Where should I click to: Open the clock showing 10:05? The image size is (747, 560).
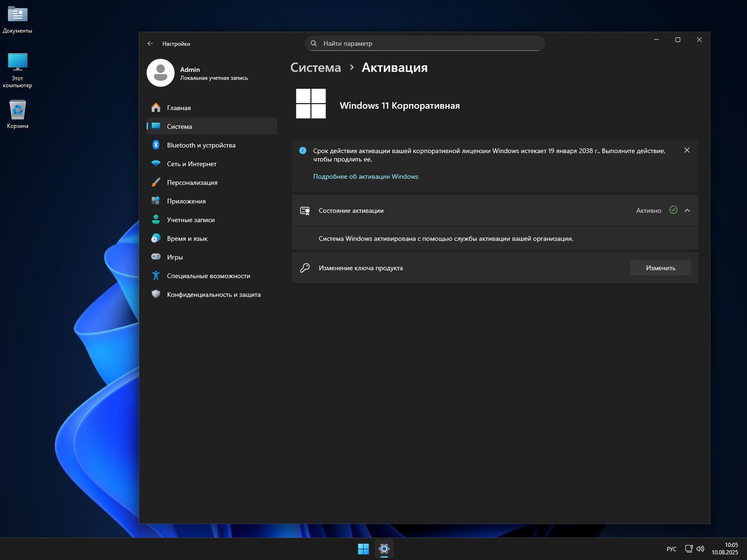[x=725, y=549]
